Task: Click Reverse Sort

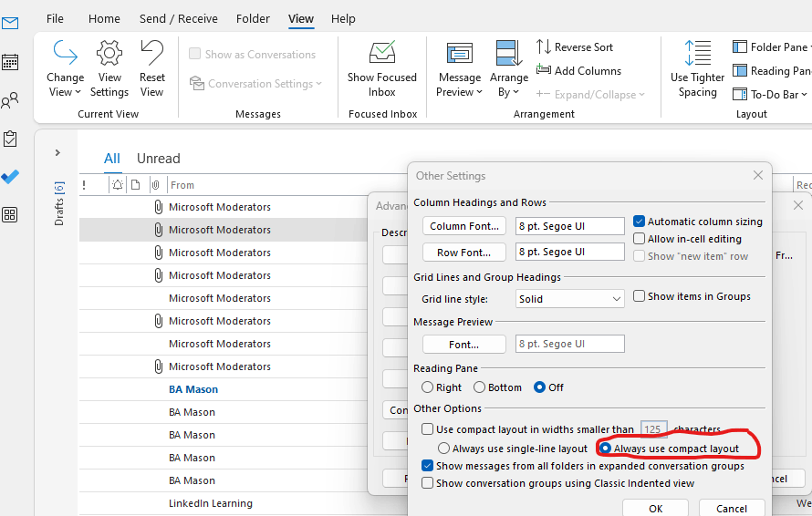Action: pyautogui.click(x=575, y=47)
